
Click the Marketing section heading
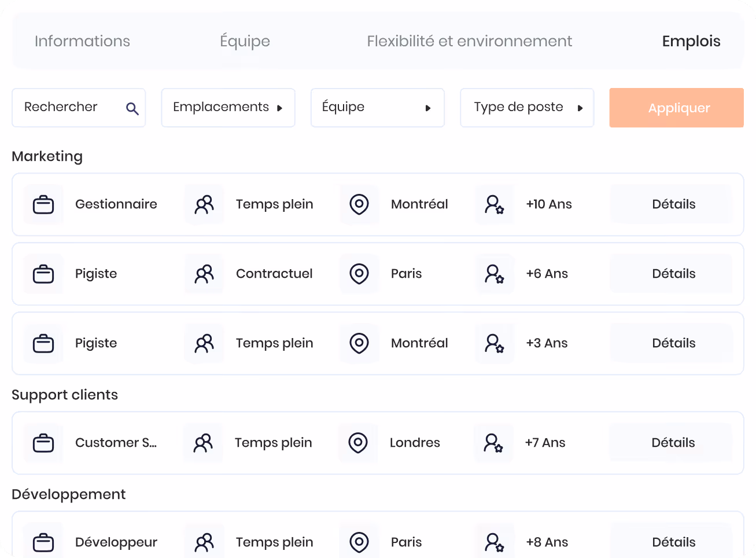click(47, 157)
